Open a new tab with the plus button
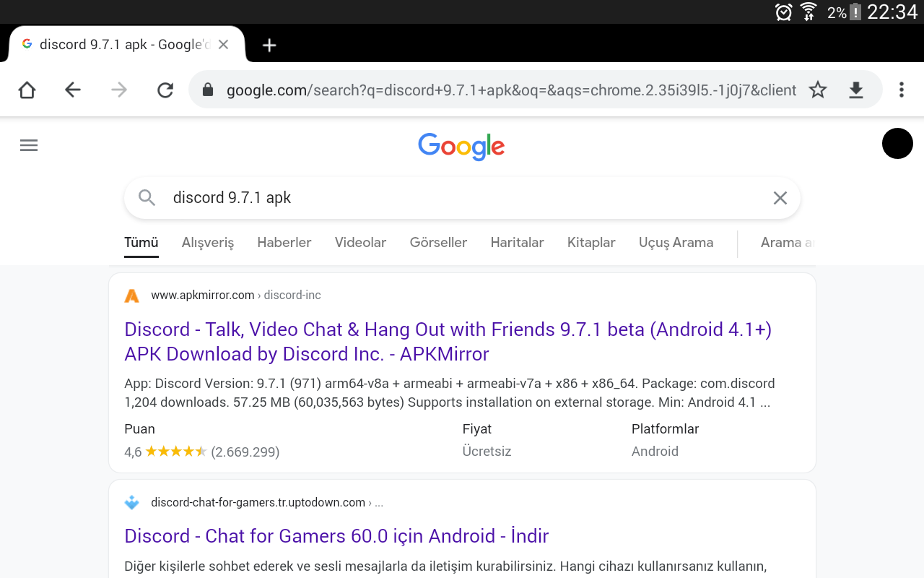This screenshot has width=924, height=578. point(269,46)
